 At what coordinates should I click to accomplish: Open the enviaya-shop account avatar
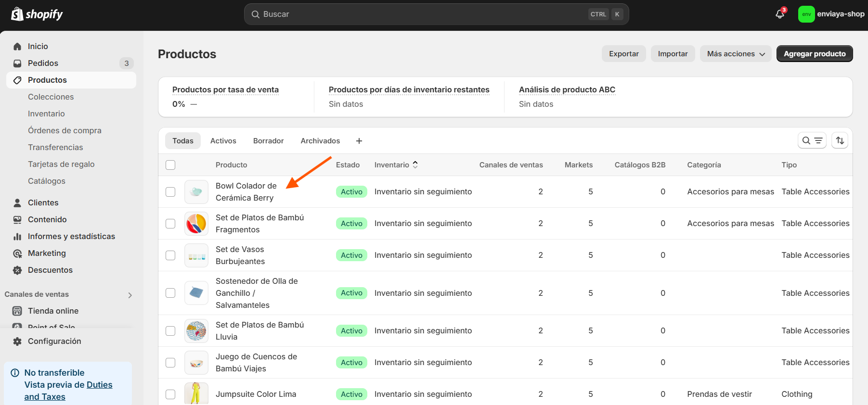tap(806, 14)
